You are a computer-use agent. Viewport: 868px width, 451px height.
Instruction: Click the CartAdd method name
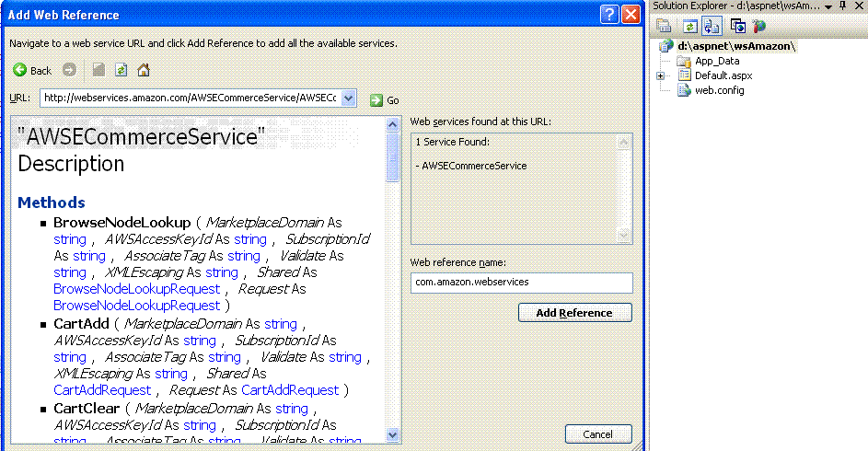[81, 324]
